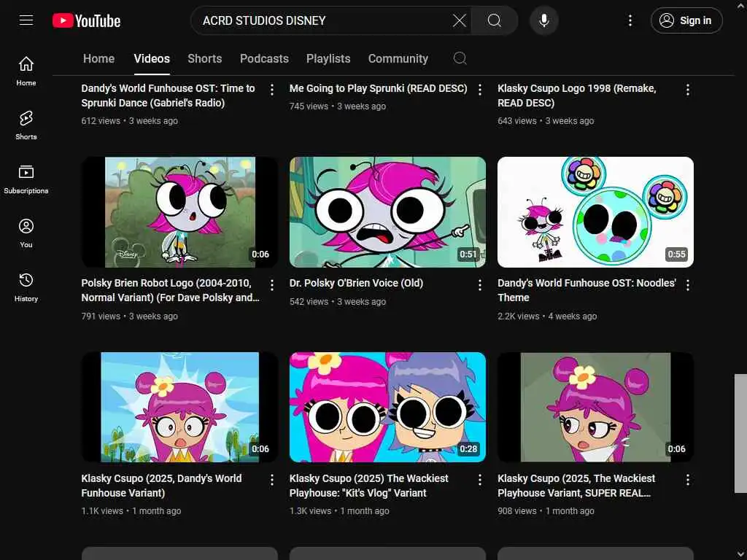Play the 908 views Wackiest Playhouse thumbnail
The image size is (747, 560).
tap(595, 407)
